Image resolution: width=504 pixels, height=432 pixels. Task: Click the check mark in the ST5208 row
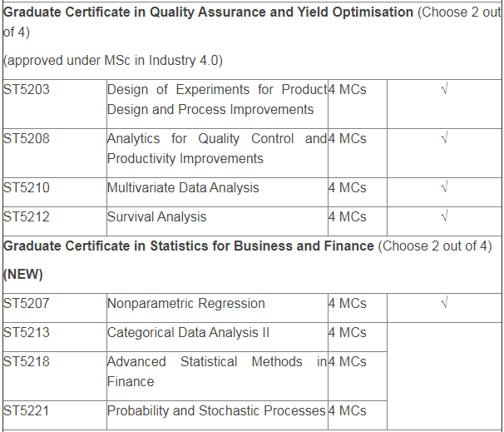click(x=445, y=139)
